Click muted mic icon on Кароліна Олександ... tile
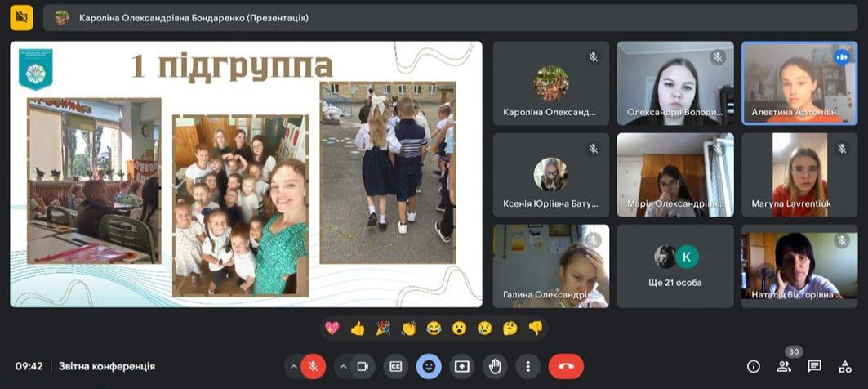Viewport: 868px width, 389px height. point(594,57)
